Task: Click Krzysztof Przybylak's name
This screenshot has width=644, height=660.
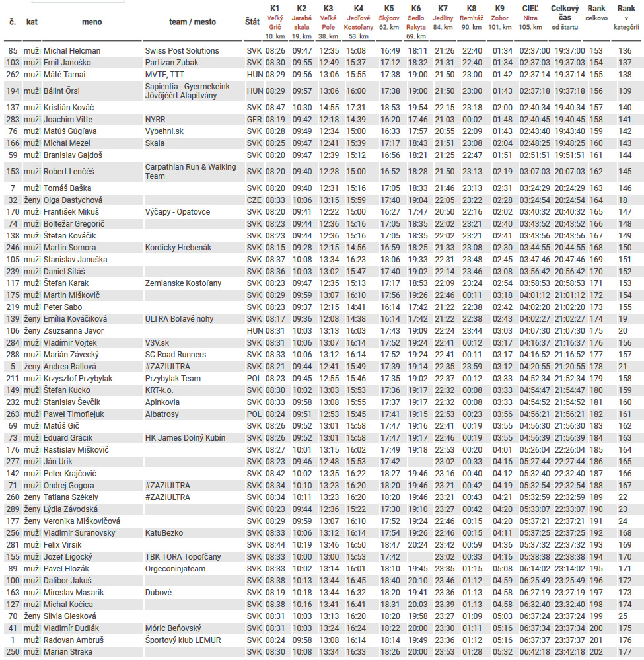Action: (78, 379)
